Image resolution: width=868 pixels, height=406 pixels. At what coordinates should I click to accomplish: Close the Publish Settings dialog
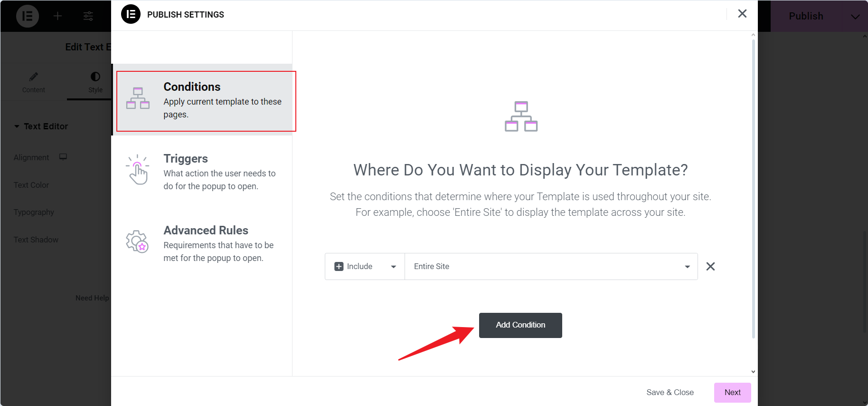742,14
